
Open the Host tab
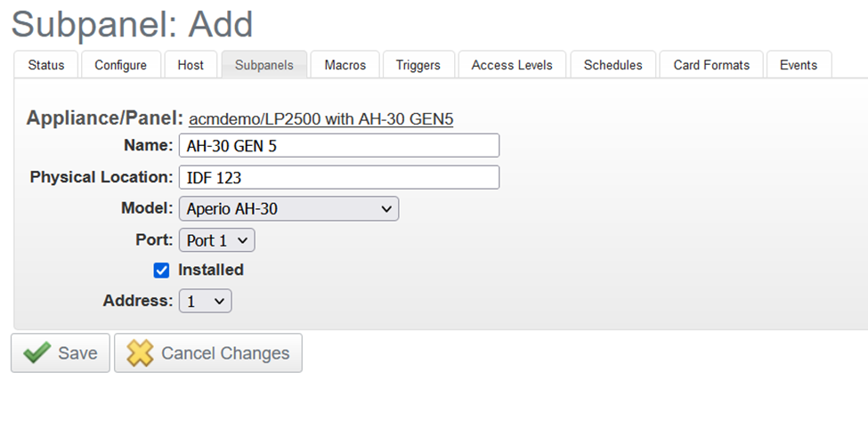tap(191, 65)
